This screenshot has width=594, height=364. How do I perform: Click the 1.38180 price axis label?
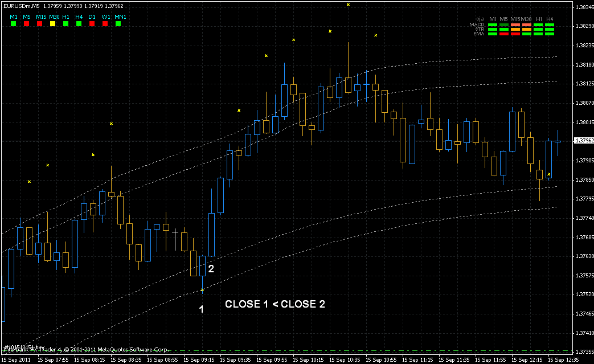coord(584,65)
